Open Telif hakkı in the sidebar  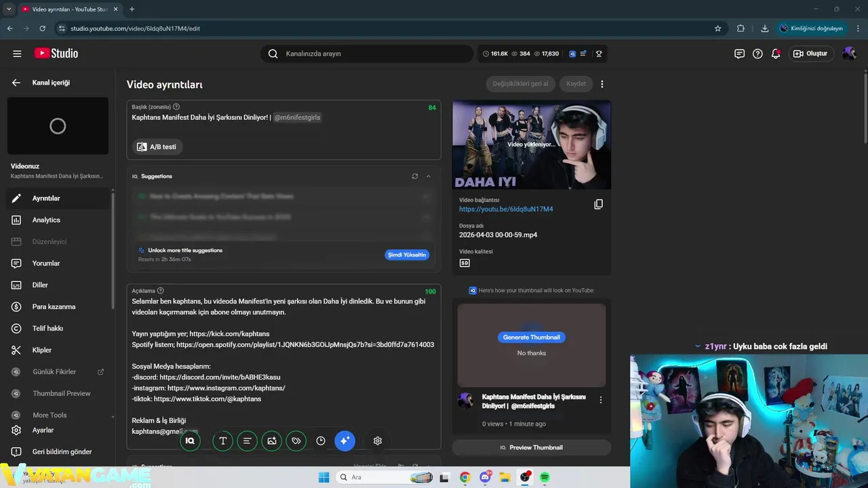tap(57, 329)
